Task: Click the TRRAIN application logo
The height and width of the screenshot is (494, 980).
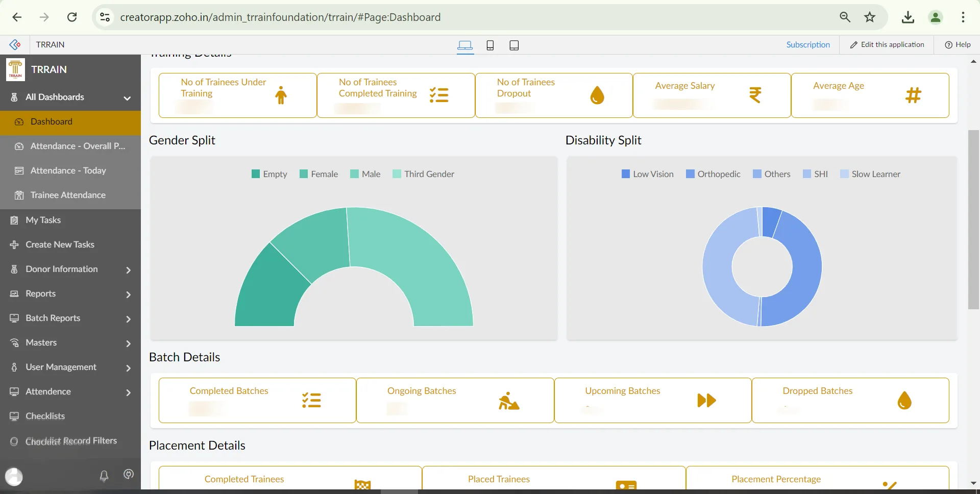Action: [x=15, y=69]
